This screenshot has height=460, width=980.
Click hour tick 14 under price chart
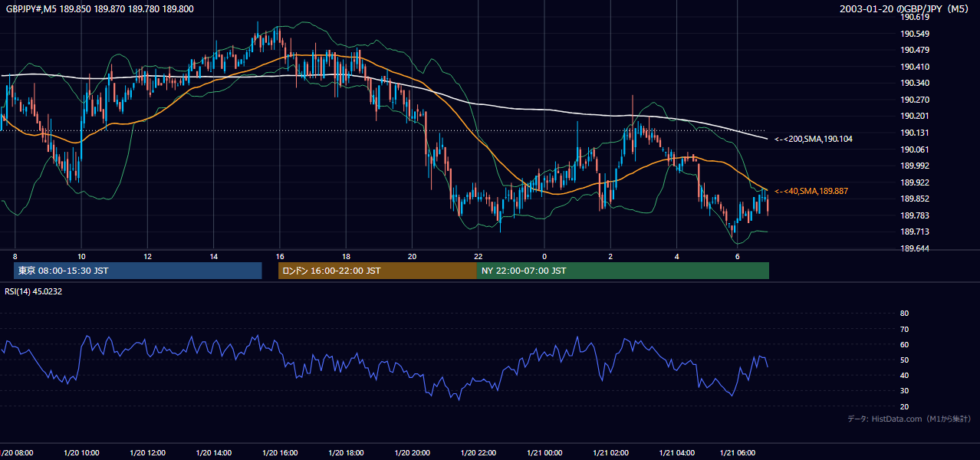pos(214,256)
